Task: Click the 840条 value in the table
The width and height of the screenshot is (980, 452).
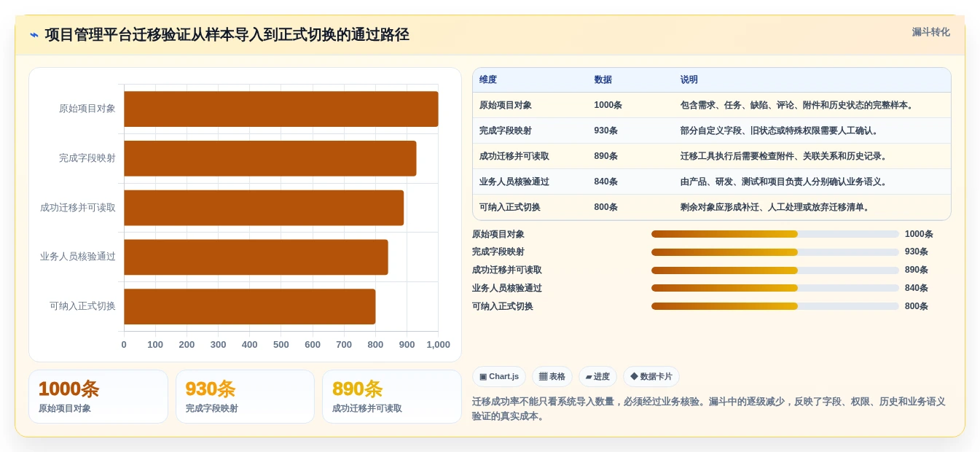Action: point(606,182)
